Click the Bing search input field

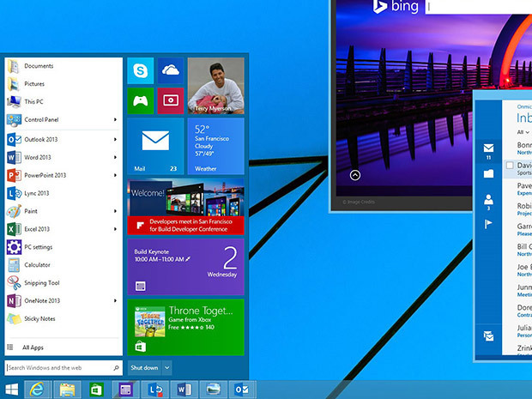[x=479, y=7]
